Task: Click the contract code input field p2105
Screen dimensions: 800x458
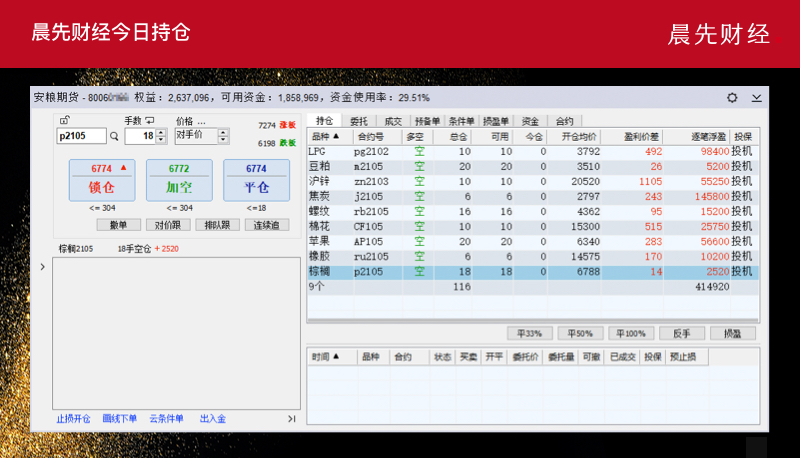Action: coord(81,136)
